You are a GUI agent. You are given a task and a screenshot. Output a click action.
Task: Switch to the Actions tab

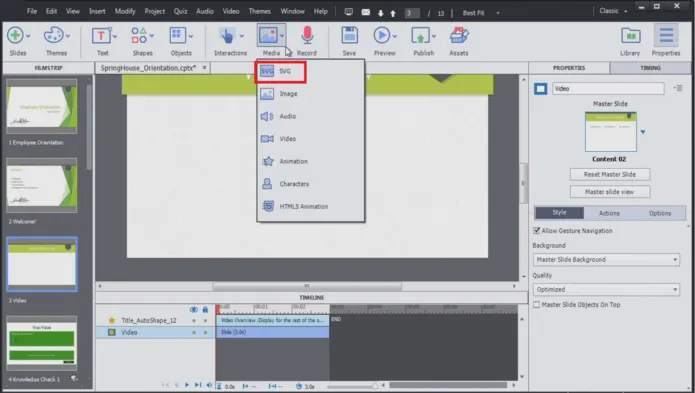[609, 213]
